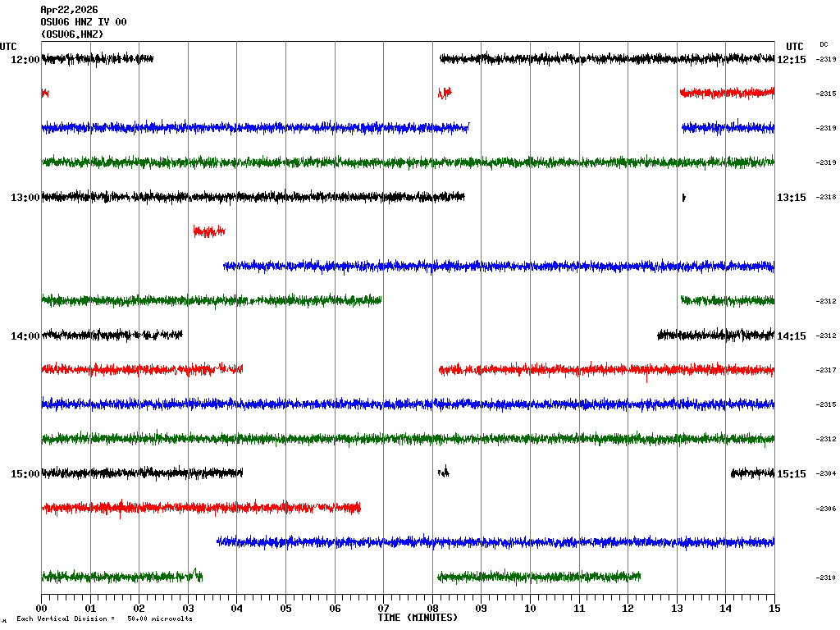Click the 15:00 row time label
Image resolution: width=840 pixels, height=630 pixels.
pyautogui.click(x=25, y=474)
